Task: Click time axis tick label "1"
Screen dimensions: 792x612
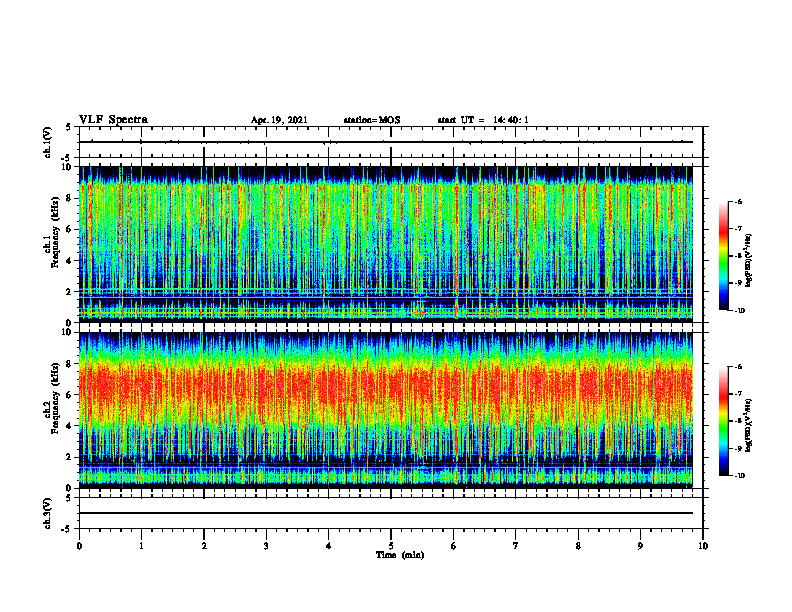Action: pos(141,546)
